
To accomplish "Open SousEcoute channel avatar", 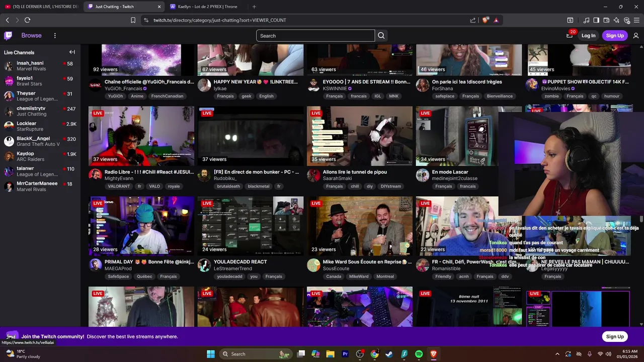I will [313, 265].
